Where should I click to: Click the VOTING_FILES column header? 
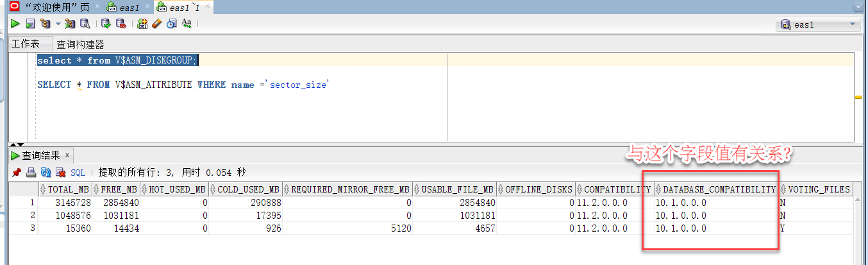[x=816, y=189]
